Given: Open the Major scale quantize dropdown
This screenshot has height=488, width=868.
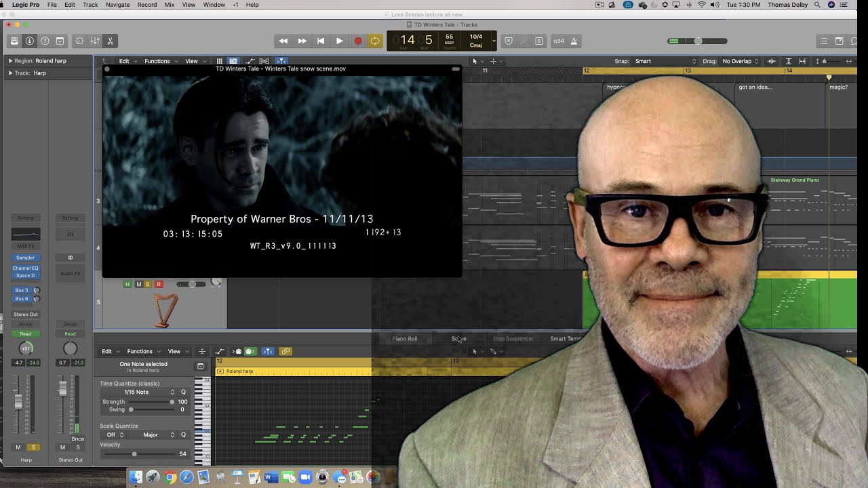Looking at the screenshot, I should (x=152, y=435).
